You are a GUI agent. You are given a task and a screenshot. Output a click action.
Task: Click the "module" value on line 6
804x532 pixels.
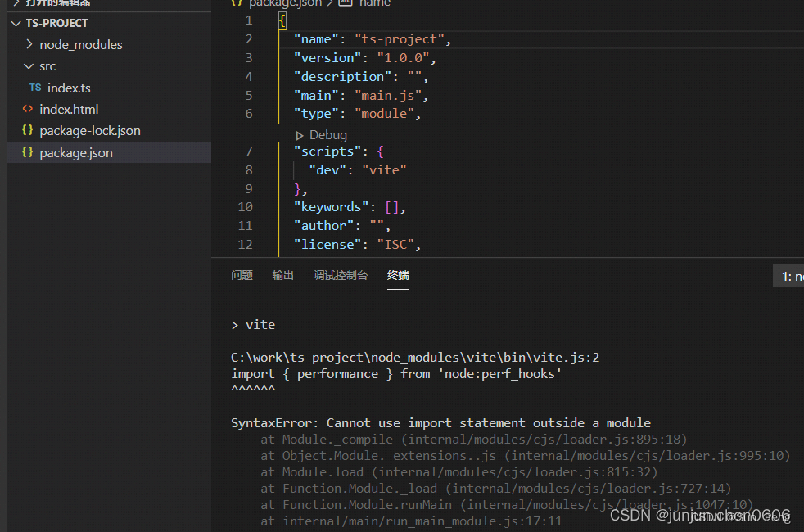tap(384, 114)
